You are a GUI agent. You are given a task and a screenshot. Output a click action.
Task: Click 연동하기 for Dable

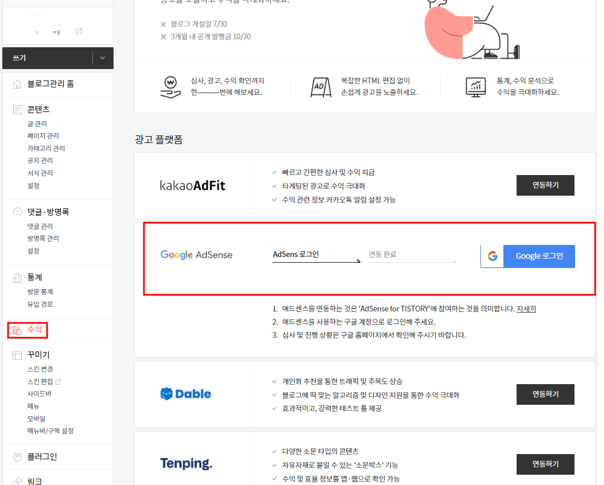pos(545,394)
